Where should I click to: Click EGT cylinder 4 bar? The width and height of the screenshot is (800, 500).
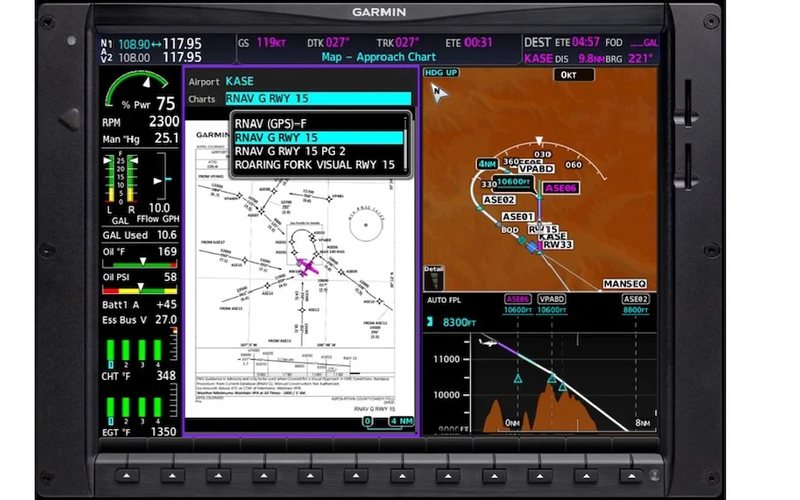158,408
